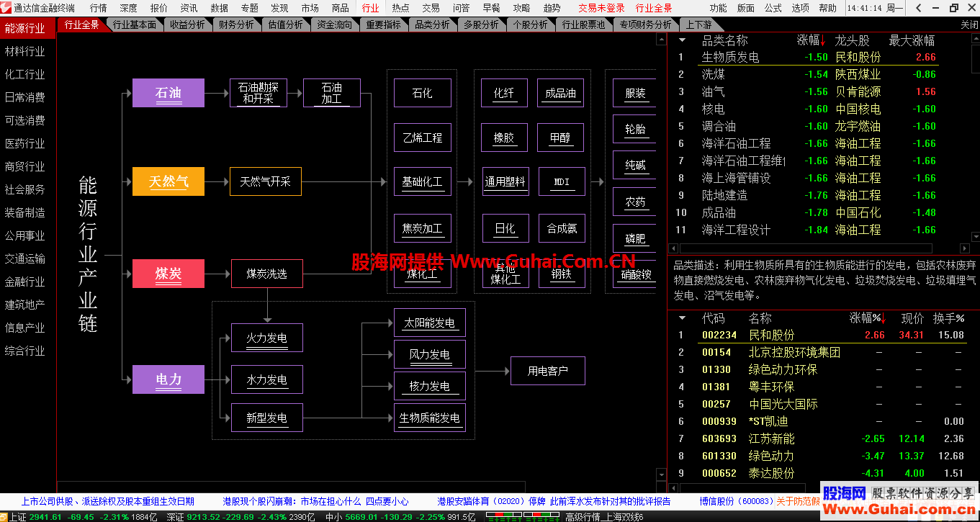Screen dimensions: 980x522
Task: Click the 火力发电 node
Action: point(267,338)
